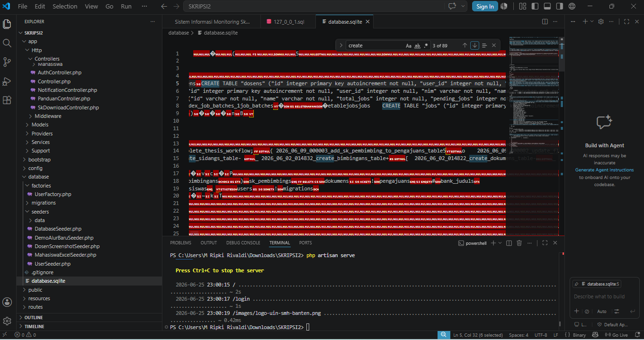
Task: Toggle the Primary Side Bar visibility
Action: pos(535,7)
